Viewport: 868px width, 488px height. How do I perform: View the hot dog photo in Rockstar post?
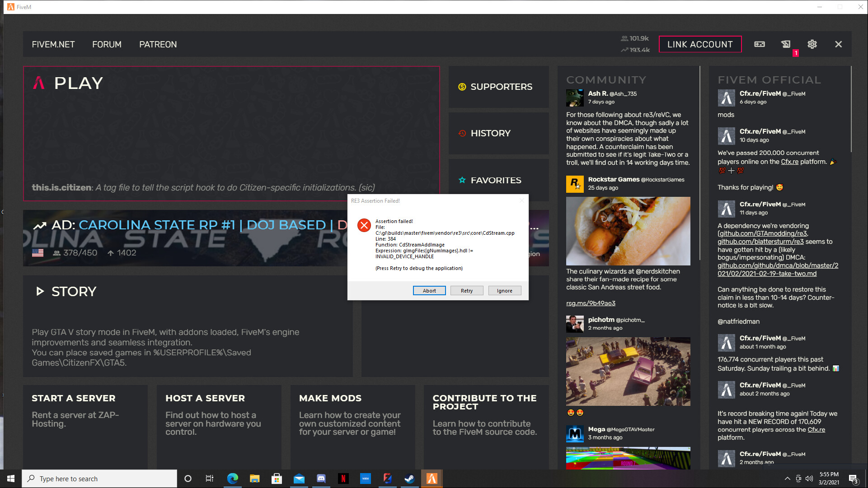[x=628, y=231]
